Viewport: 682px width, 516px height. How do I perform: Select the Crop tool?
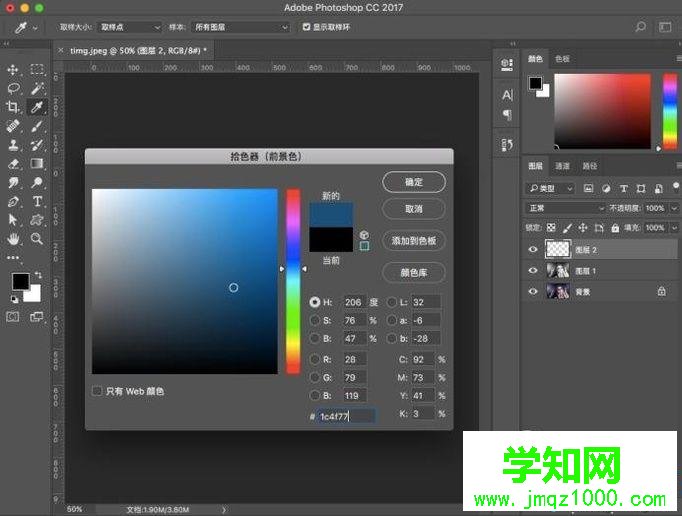[13, 107]
